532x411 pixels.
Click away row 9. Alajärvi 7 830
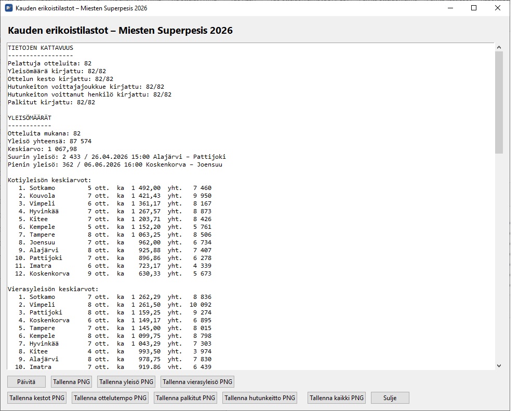pyautogui.click(x=115, y=360)
